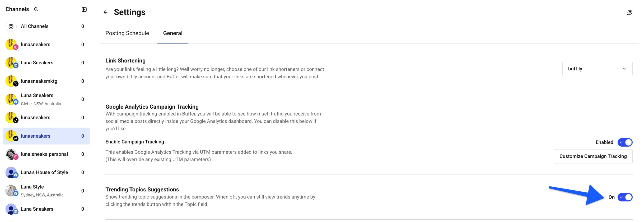Image resolution: width=644 pixels, height=222 pixels.
Task: Select Luna's House of Style Facebook channel
Action: click(44, 172)
